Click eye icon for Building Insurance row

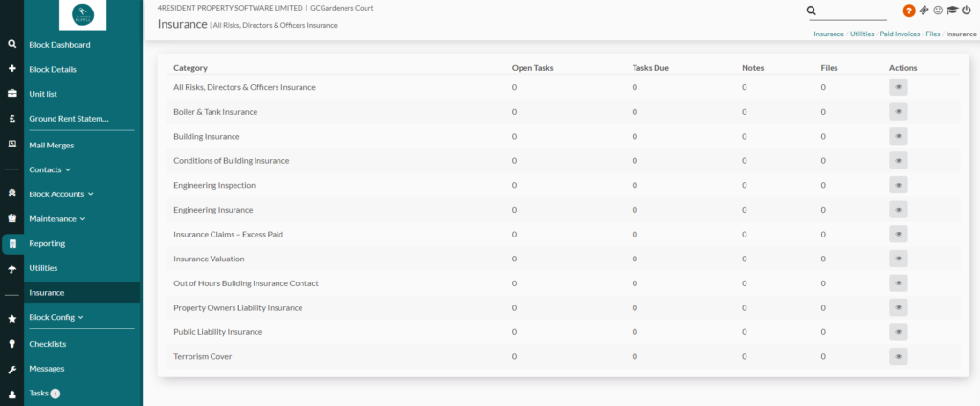[898, 136]
